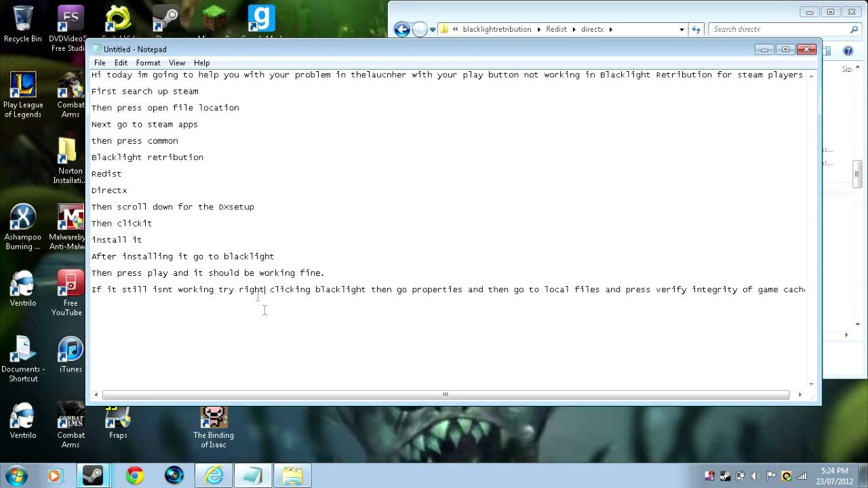Click the Notepad title bar 'Untitled - Notepad'
Screen dimensions: 868x488
click(x=135, y=49)
